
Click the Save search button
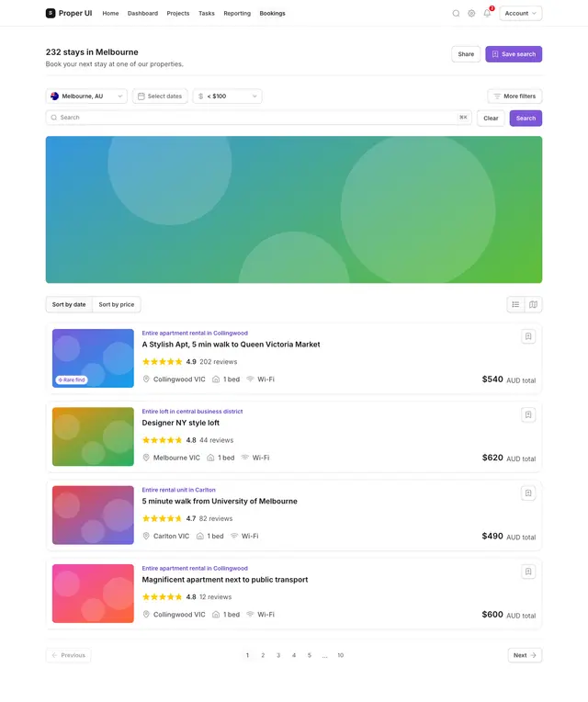point(514,54)
